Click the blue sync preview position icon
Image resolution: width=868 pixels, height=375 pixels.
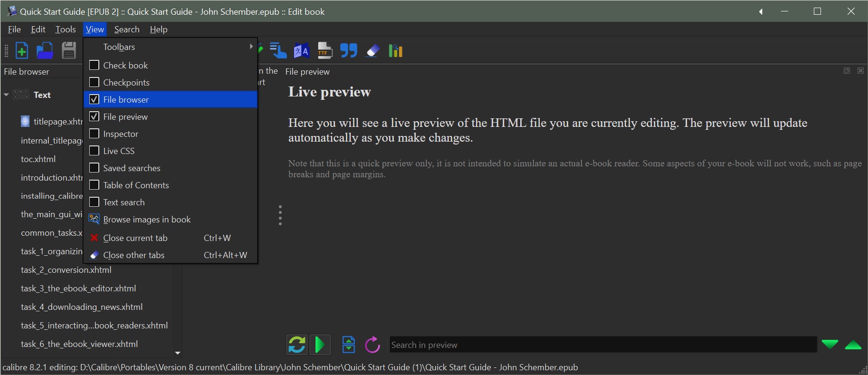(x=349, y=345)
